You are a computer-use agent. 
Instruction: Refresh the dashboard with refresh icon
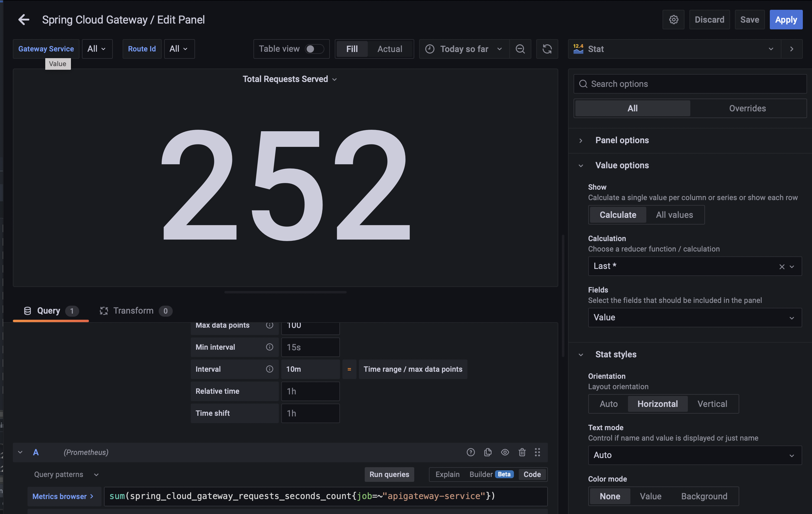(x=547, y=49)
